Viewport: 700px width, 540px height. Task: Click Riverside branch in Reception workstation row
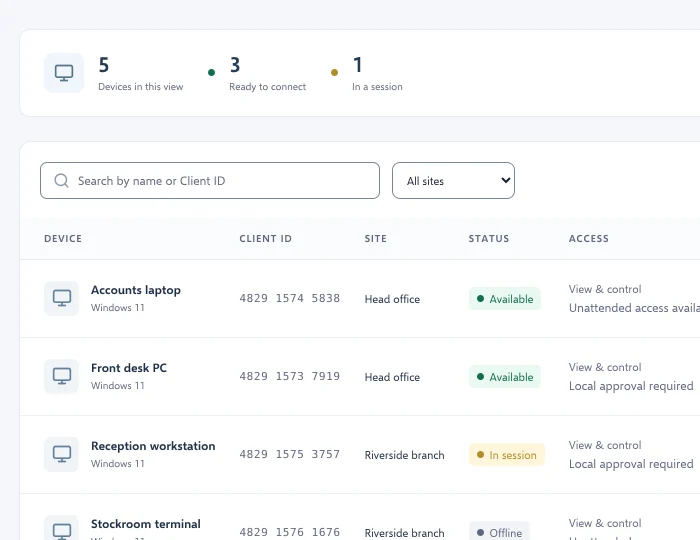[404, 455]
